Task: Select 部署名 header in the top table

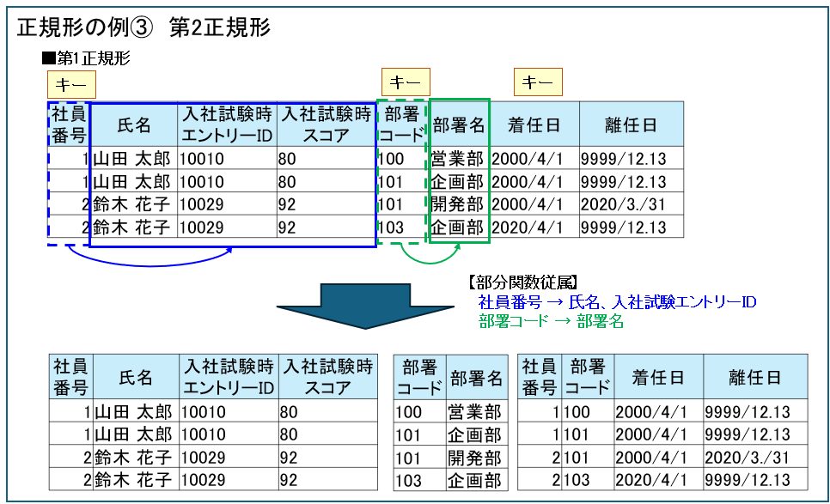Action: pos(459,124)
